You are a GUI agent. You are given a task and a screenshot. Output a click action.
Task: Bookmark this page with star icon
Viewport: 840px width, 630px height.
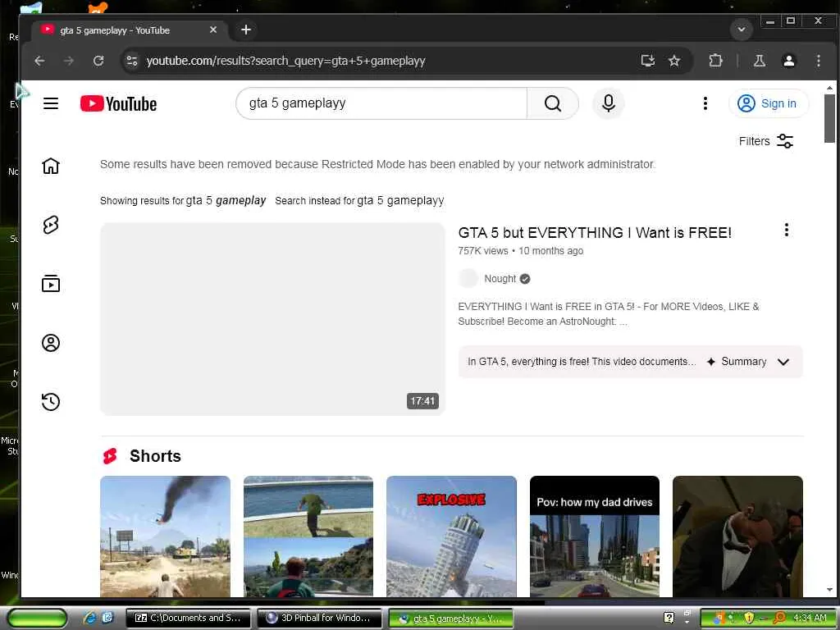click(x=674, y=61)
